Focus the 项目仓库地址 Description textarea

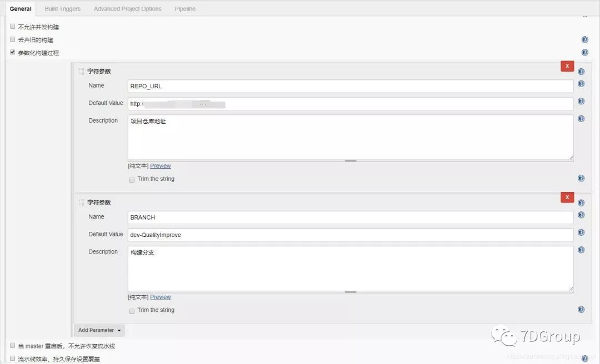[x=351, y=137]
